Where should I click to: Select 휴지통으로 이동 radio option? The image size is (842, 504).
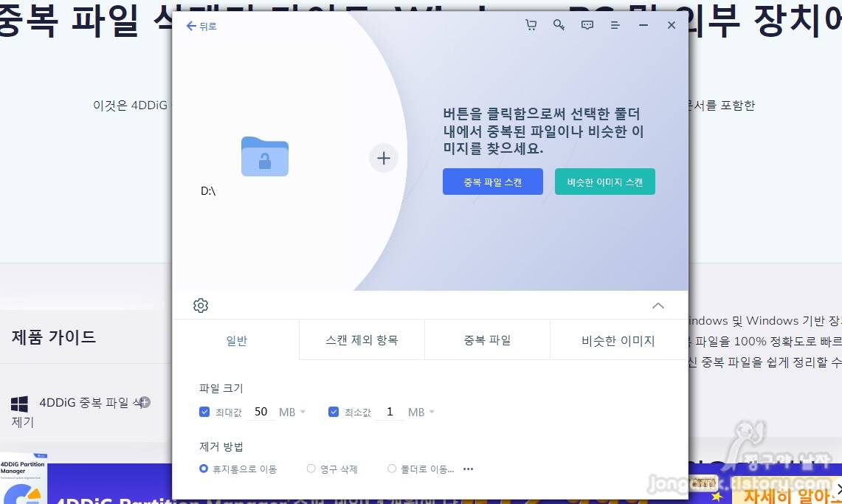point(204,469)
